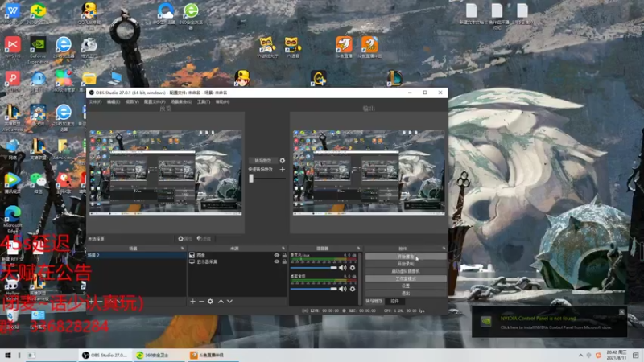The width and height of the screenshot is (644, 362).
Task: Click the Start Recording button in the Controls dock
Action: tap(406, 264)
